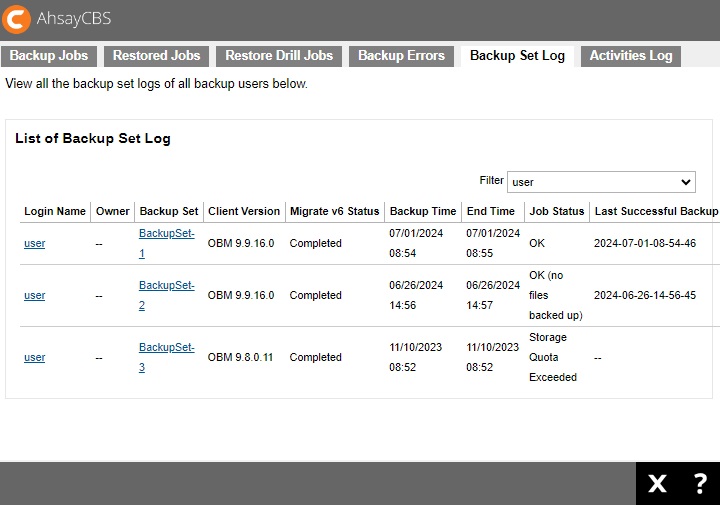This screenshot has width=720, height=505.
Task: Switch to the Backup Jobs tab
Action: pyautogui.click(x=49, y=56)
